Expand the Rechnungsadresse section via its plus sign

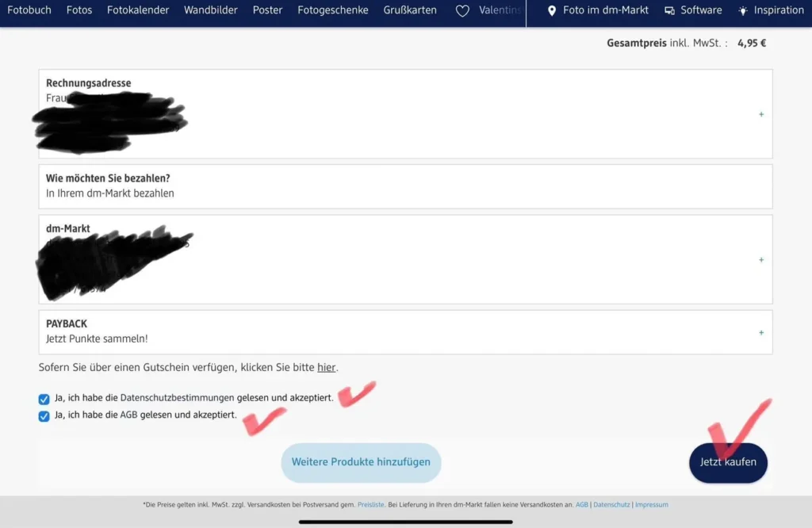click(760, 114)
